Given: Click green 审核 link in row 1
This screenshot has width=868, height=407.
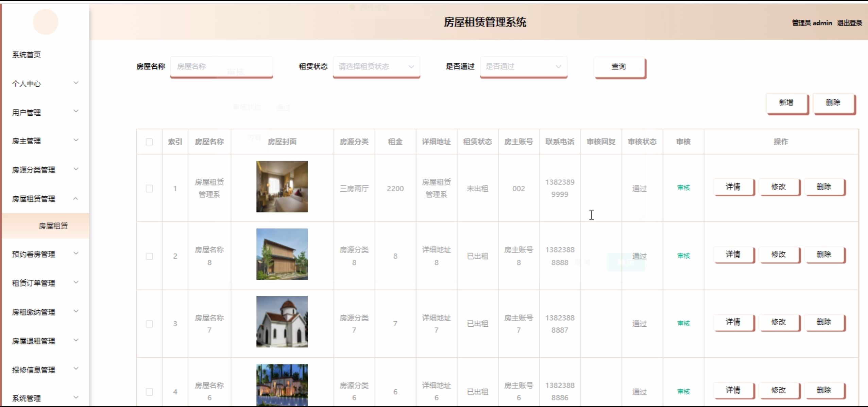Looking at the screenshot, I should tap(683, 188).
